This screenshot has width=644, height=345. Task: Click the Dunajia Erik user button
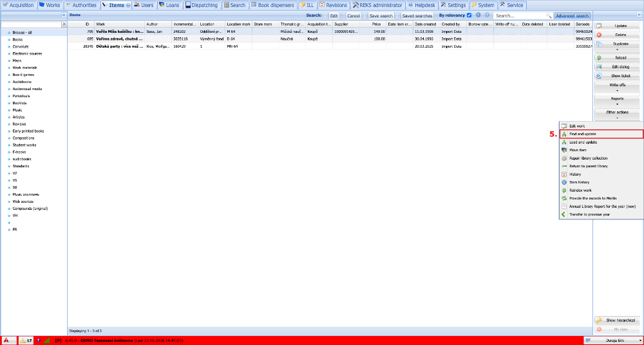613,340
